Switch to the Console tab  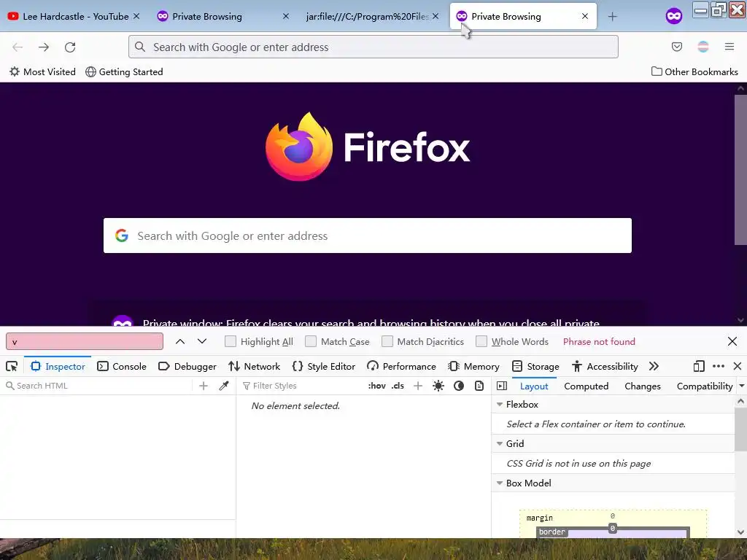[x=122, y=366]
